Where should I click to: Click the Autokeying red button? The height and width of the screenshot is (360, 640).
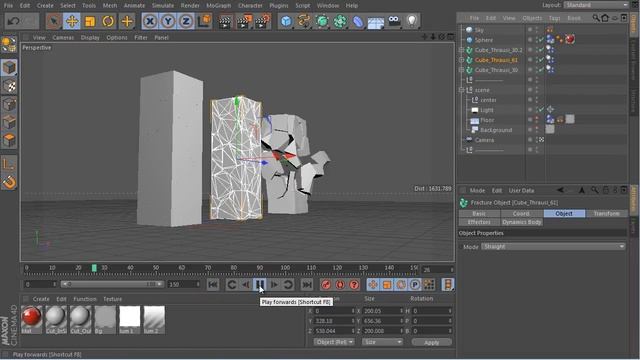340,284
